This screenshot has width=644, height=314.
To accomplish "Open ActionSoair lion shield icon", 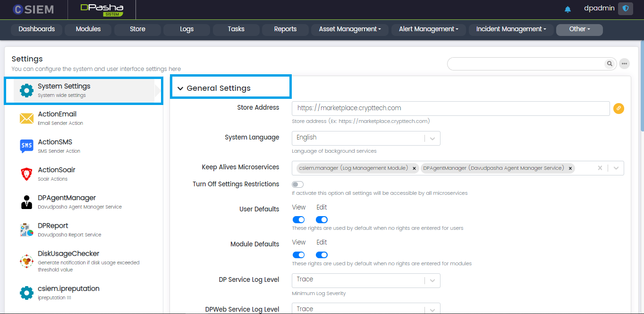I will (26, 174).
